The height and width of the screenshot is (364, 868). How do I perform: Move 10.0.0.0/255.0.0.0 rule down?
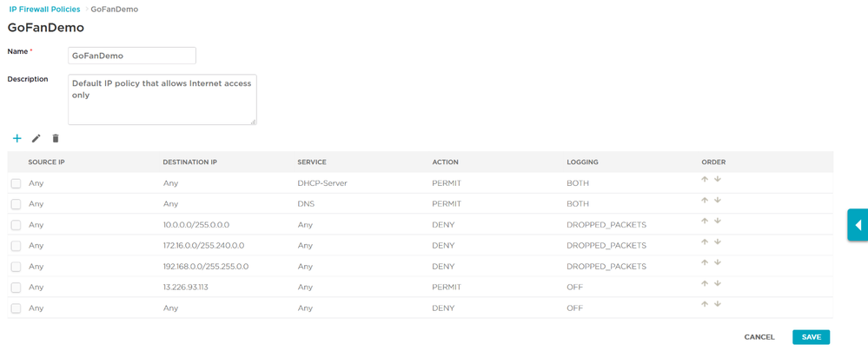(x=718, y=221)
